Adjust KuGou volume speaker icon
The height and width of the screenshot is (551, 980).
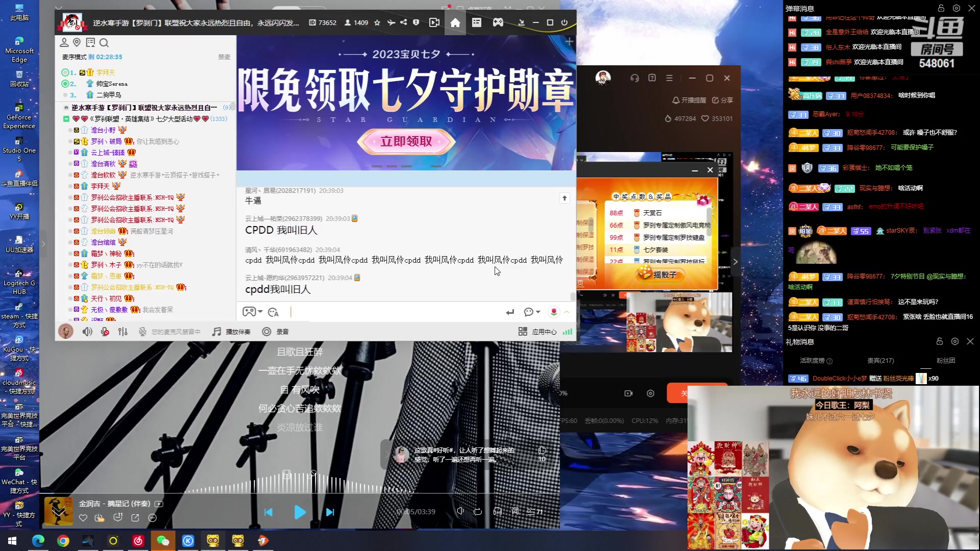click(460, 511)
